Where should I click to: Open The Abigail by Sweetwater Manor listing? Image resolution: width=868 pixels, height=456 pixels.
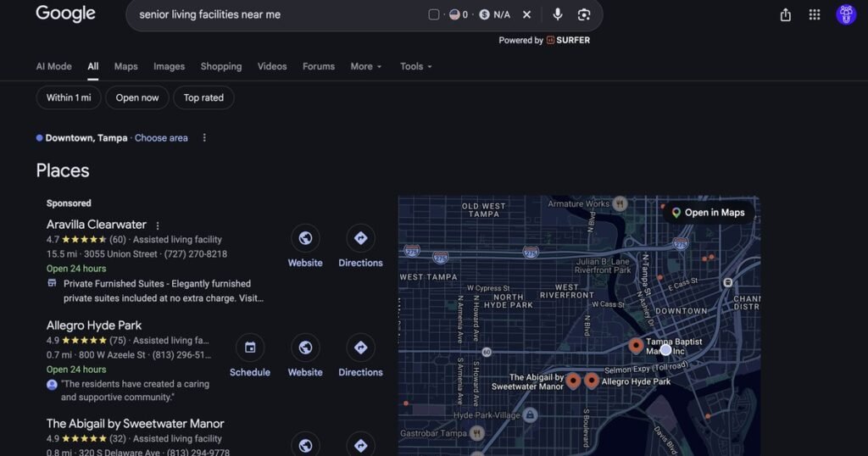pos(135,424)
